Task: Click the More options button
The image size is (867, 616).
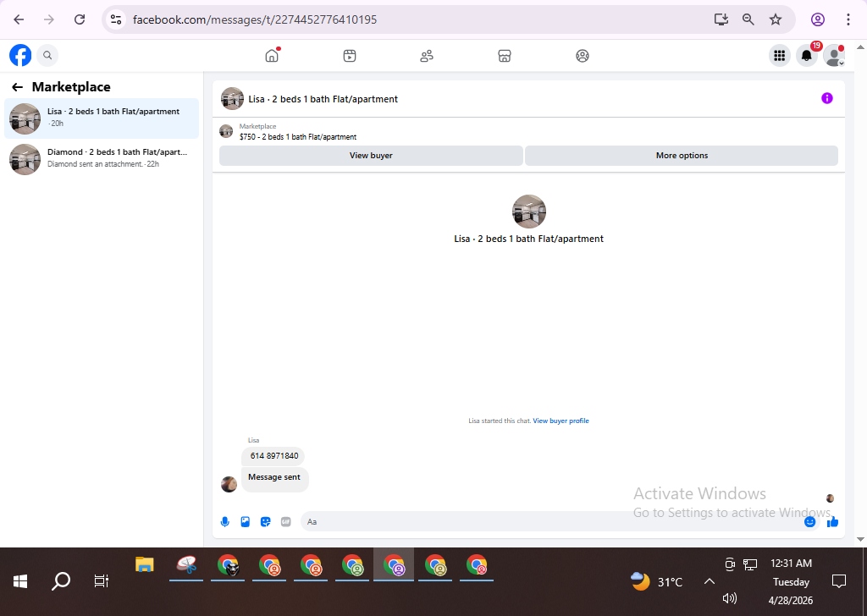Action: pyautogui.click(x=682, y=155)
